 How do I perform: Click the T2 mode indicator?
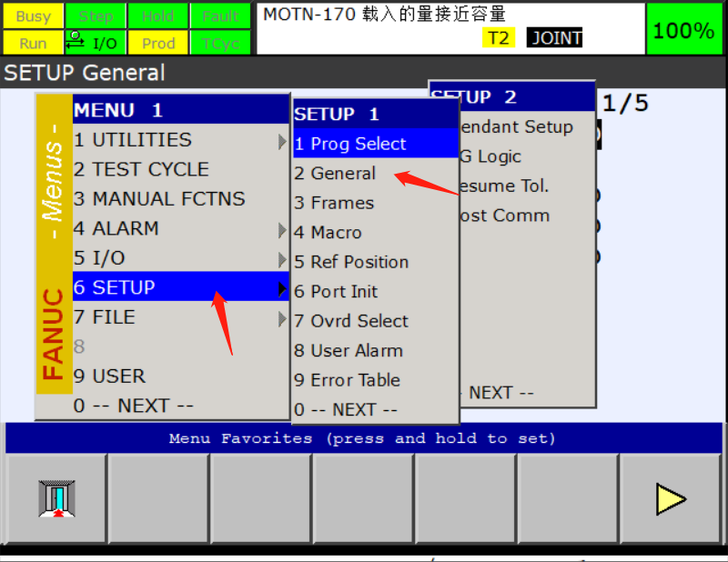[499, 37]
